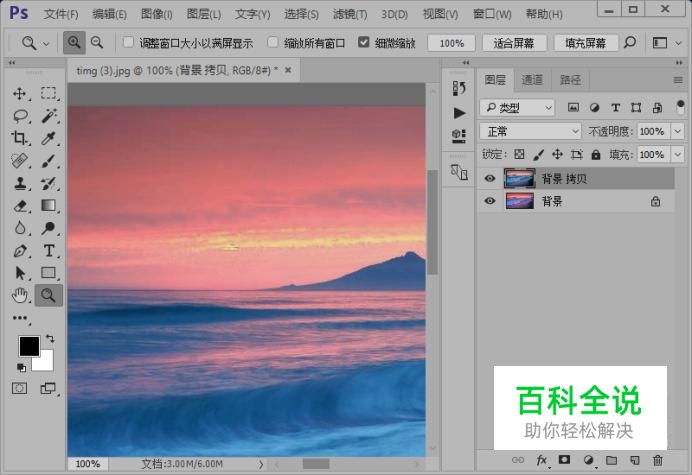This screenshot has width=692, height=475.
Task: Enable 调整窗口大小以满屏显示 checkbox
Action: tap(128, 42)
